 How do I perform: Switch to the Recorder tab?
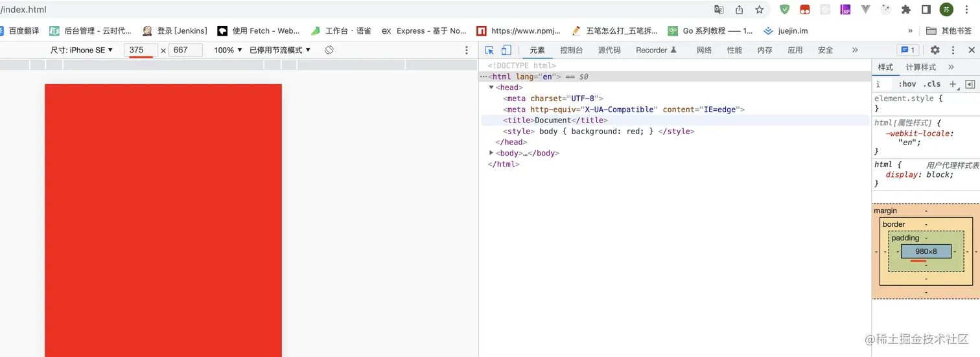click(657, 50)
